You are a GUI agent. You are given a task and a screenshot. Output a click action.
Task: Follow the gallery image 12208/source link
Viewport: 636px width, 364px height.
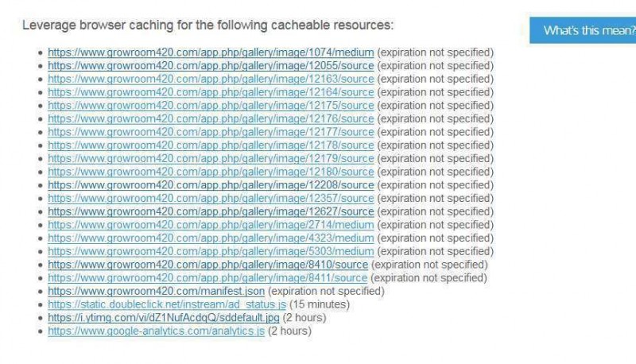click(211, 185)
